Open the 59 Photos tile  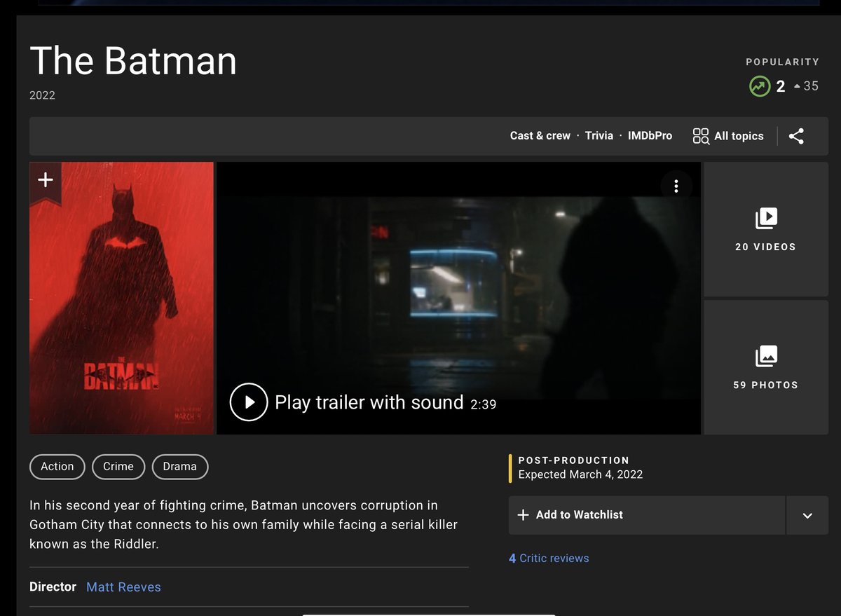[x=765, y=367]
